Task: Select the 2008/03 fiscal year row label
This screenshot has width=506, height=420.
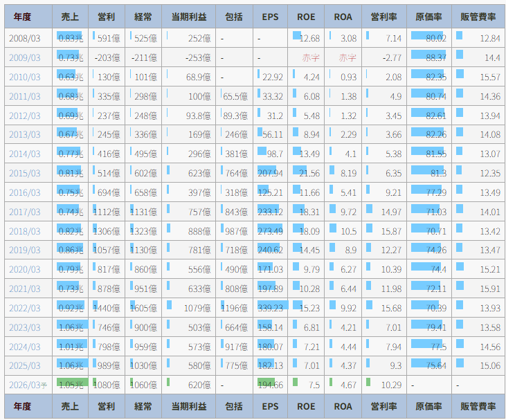Action: (25, 39)
